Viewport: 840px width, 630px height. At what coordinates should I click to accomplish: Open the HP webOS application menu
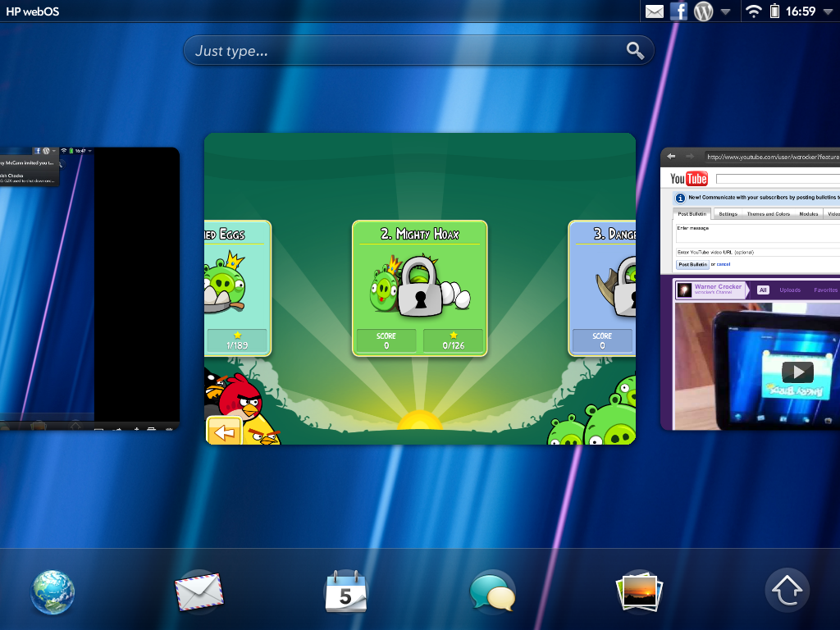pos(33,11)
